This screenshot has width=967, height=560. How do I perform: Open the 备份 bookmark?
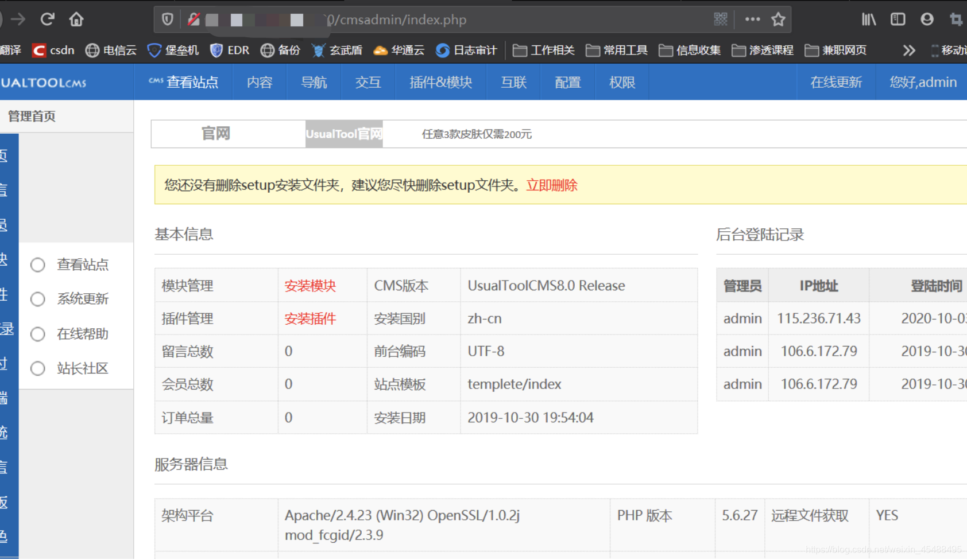click(280, 50)
